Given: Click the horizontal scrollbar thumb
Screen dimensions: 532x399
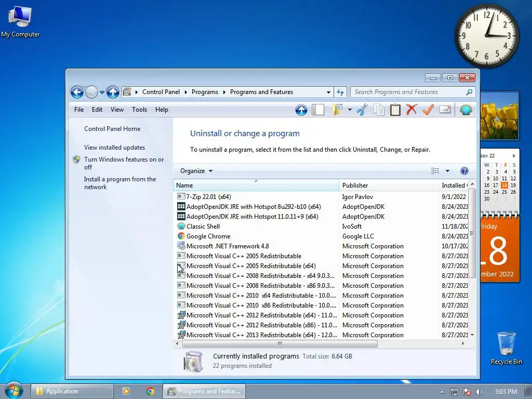Looking at the screenshot, I should click(280, 344).
